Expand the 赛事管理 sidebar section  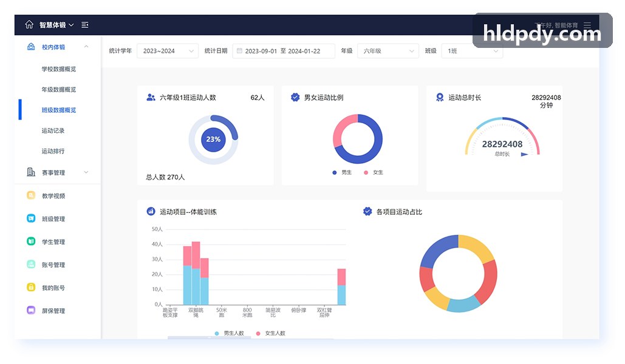[58, 172]
